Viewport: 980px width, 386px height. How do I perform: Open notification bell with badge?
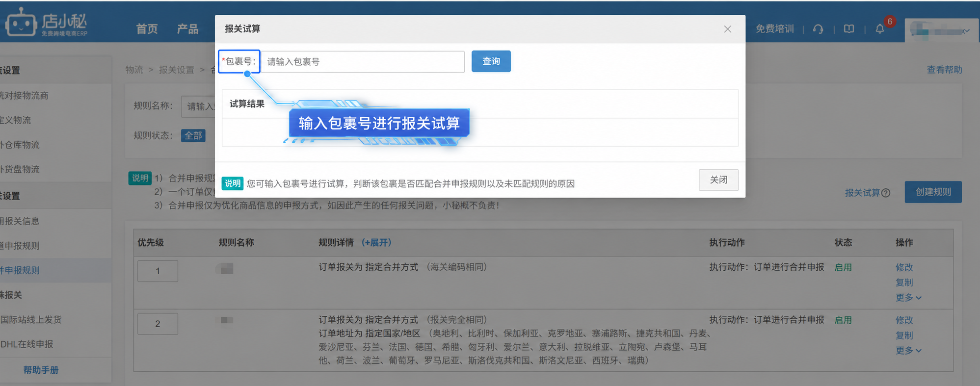(x=880, y=28)
